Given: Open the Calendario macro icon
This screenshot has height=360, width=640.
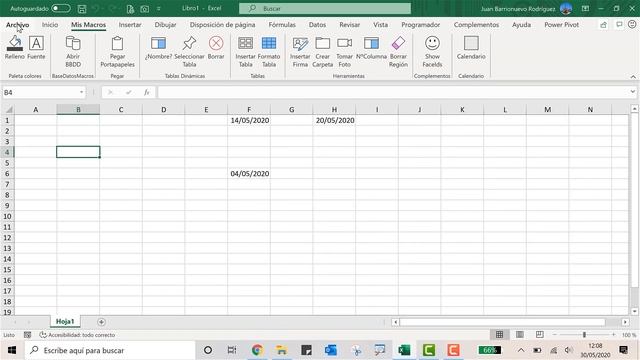Looking at the screenshot, I should point(471,43).
